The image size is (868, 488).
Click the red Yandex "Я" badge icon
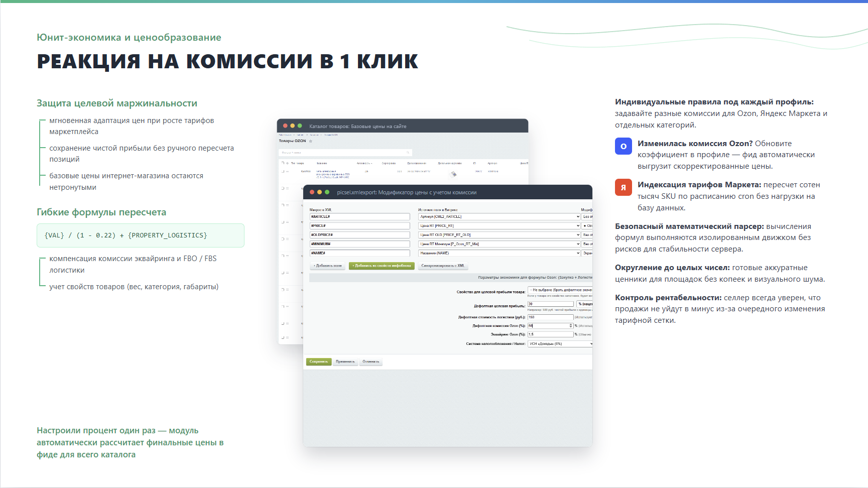tap(624, 187)
